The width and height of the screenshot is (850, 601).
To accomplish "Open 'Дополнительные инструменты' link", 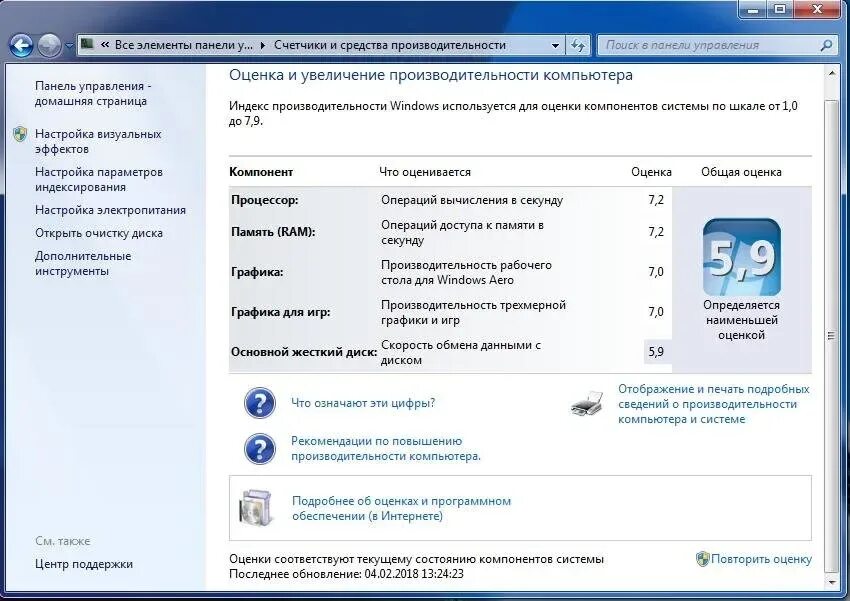I will point(83,263).
